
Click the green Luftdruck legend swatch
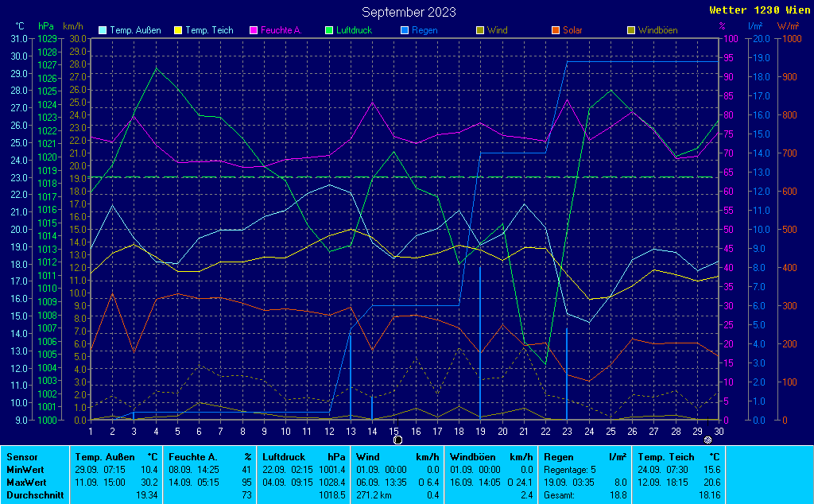tap(328, 30)
